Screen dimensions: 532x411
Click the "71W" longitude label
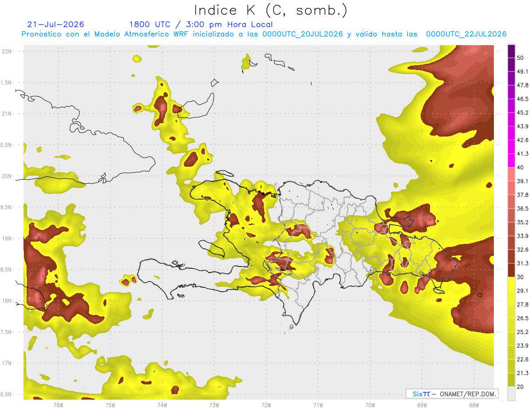tap(318, 405)
